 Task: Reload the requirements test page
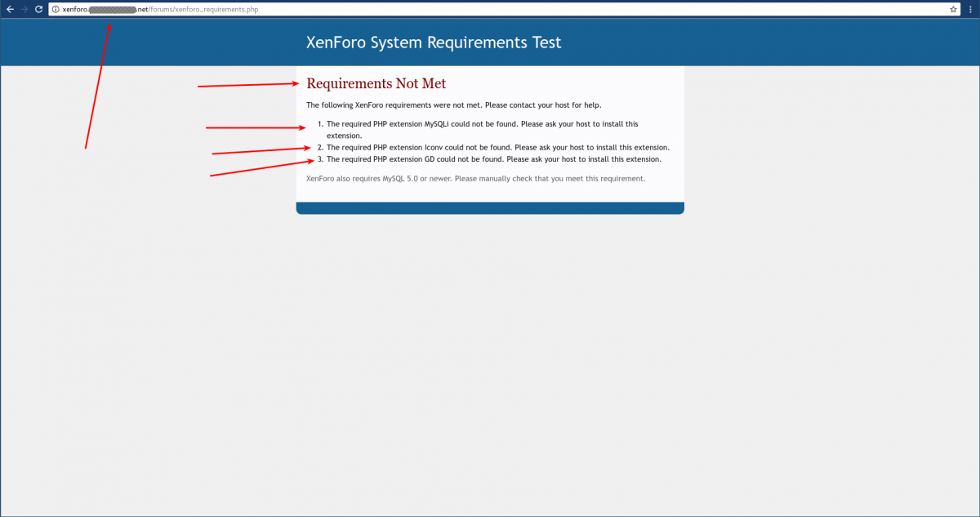[x=38, y=9]
